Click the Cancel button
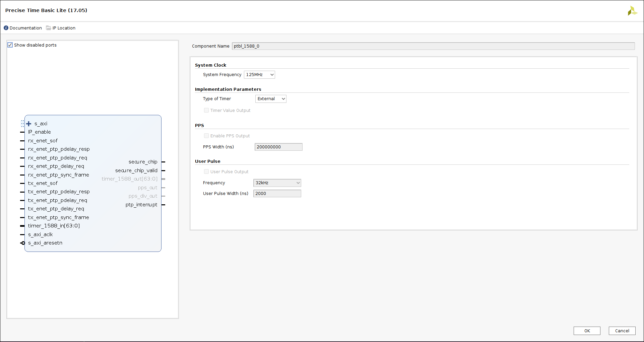This screenshot has height=342, width=644. (x=622, y=331)
